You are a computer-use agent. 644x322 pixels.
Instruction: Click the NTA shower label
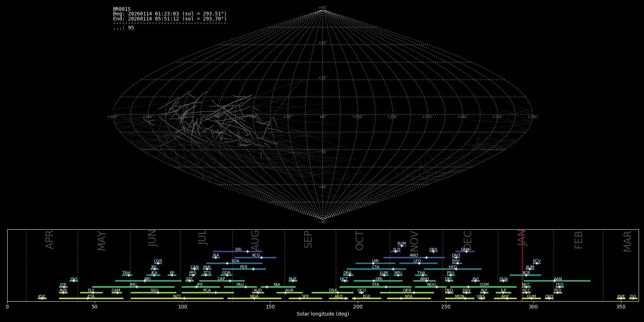pyautogui.click(x=409, y=297)
